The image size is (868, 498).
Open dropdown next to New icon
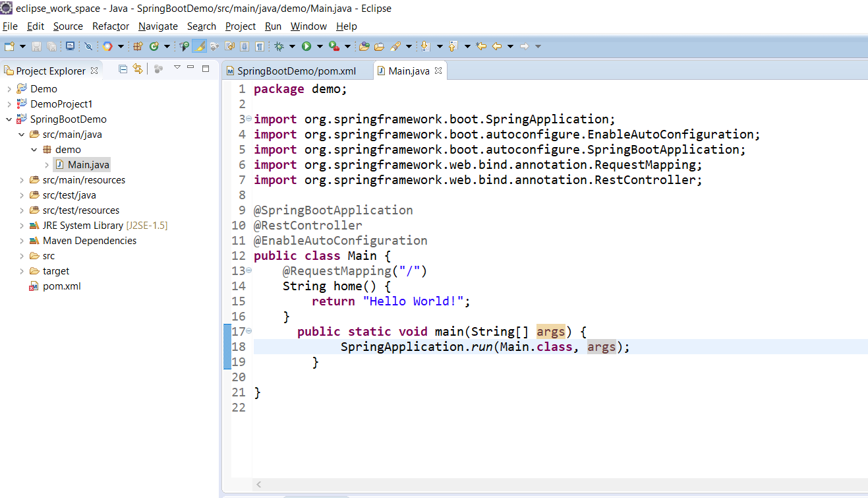[22, 46]
